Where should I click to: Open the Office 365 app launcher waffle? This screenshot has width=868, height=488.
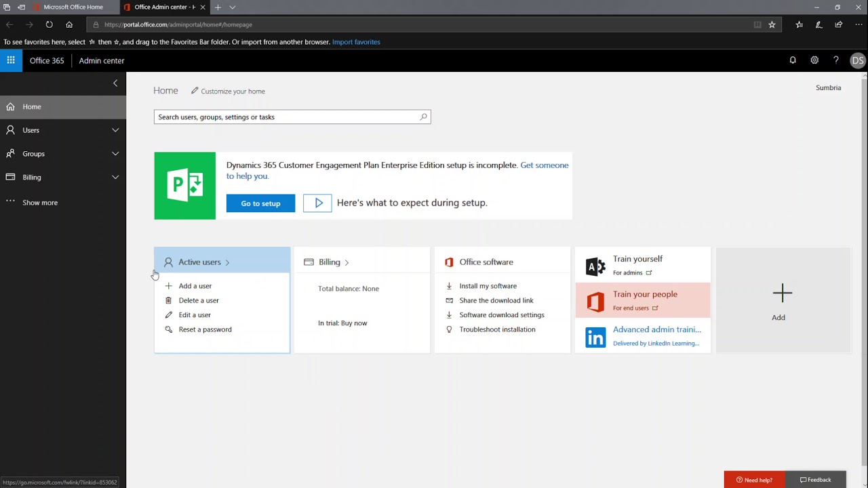pyautogui.click(x=11, y=60)
